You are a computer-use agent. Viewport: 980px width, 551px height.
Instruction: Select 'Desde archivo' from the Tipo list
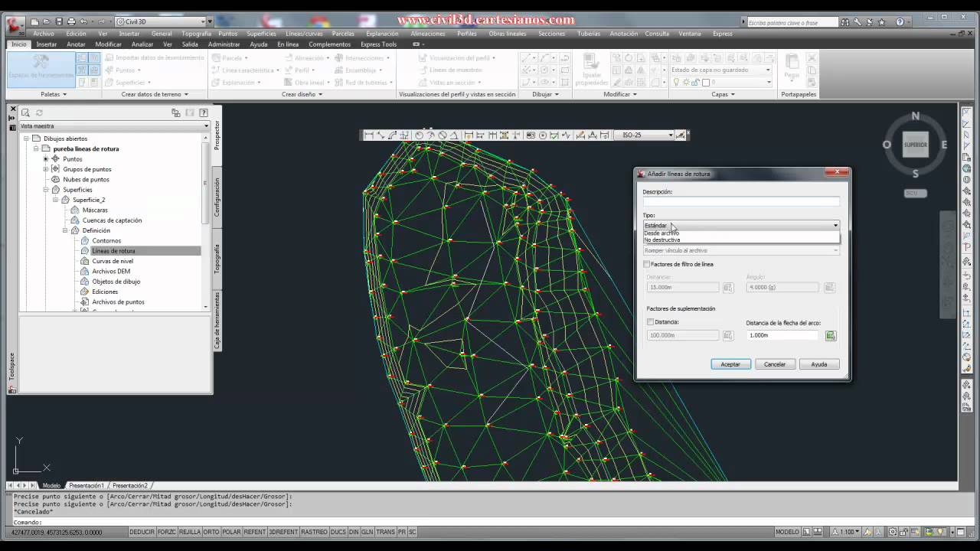[x=741, y=233]
